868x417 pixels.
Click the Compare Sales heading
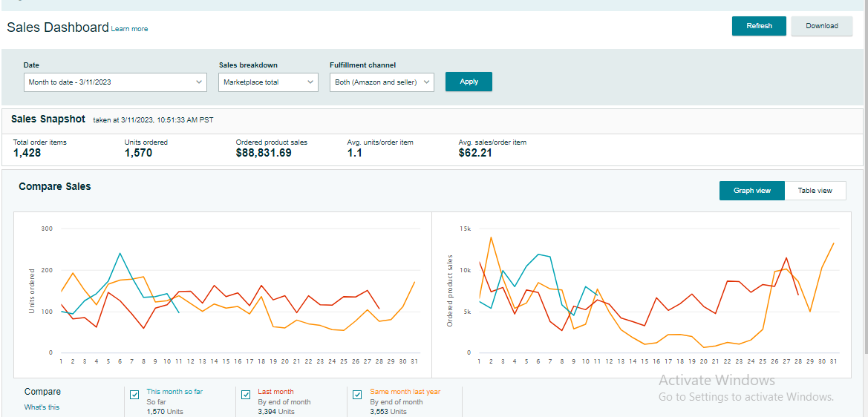[x=55, y=187]
